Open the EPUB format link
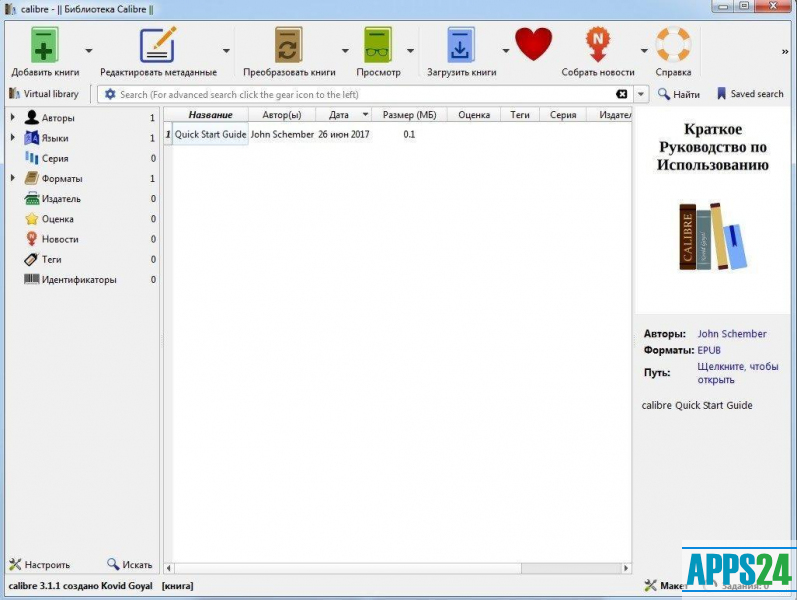The height and width of the screenshot is (600, 797). coord(709,350)
